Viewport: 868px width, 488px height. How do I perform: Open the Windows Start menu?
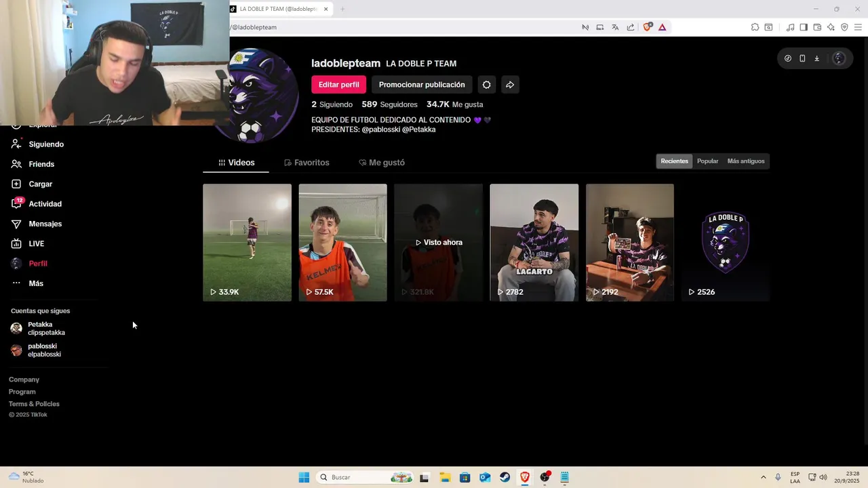304,477
